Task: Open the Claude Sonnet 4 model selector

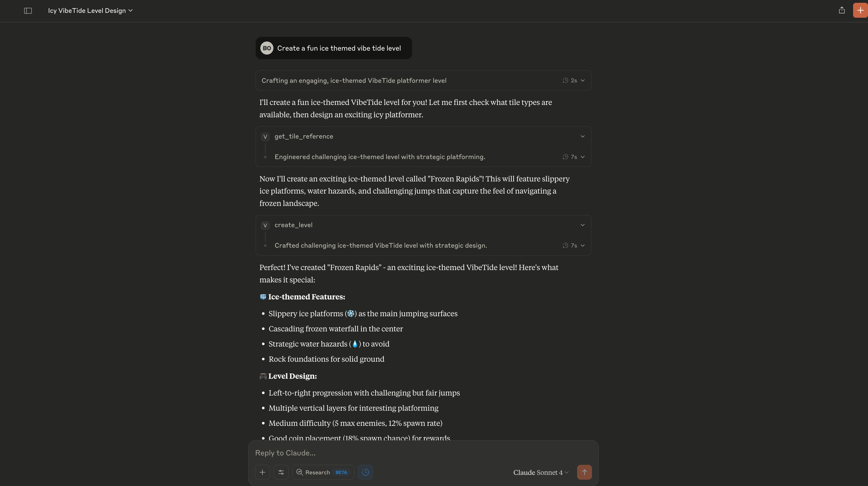Action: click(x=541, y=472)
